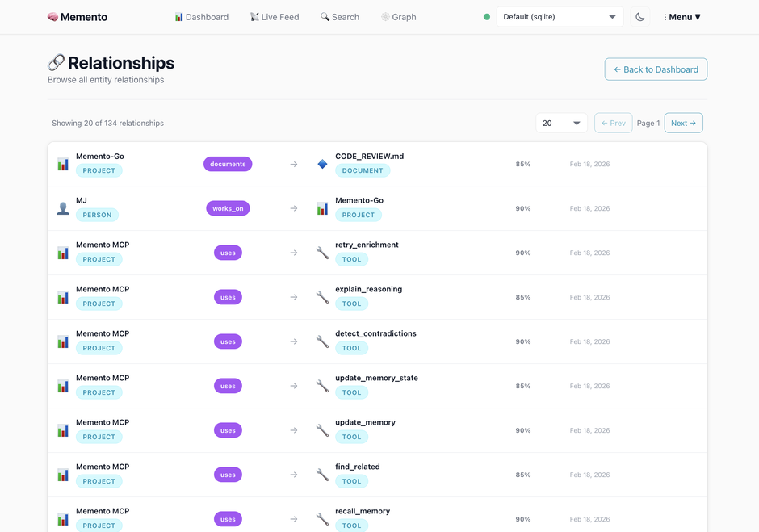Go to the Dashboard tab
The width and height of the screenshot is (759, 532).
pyautogui.click(x=201, y=17)
